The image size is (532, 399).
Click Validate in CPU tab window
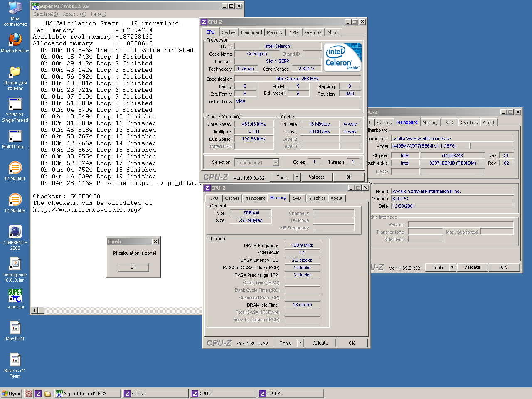coord(317,177)
